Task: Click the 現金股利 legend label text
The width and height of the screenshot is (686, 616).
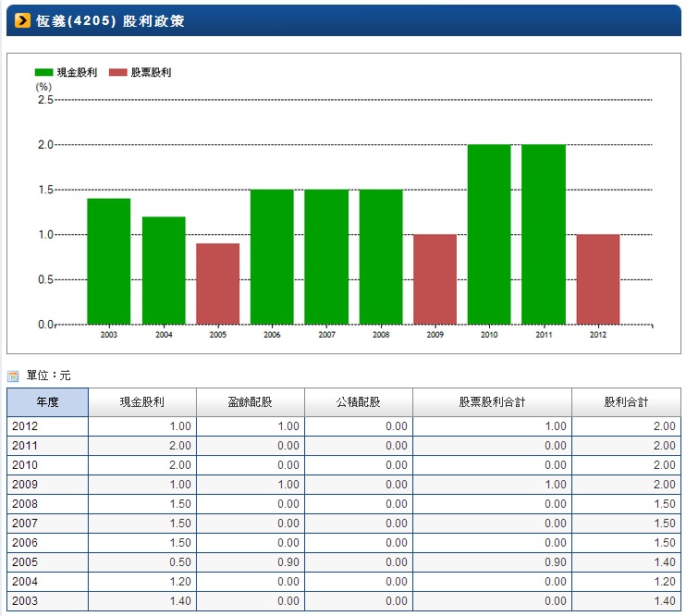Action: pos(77,72)
